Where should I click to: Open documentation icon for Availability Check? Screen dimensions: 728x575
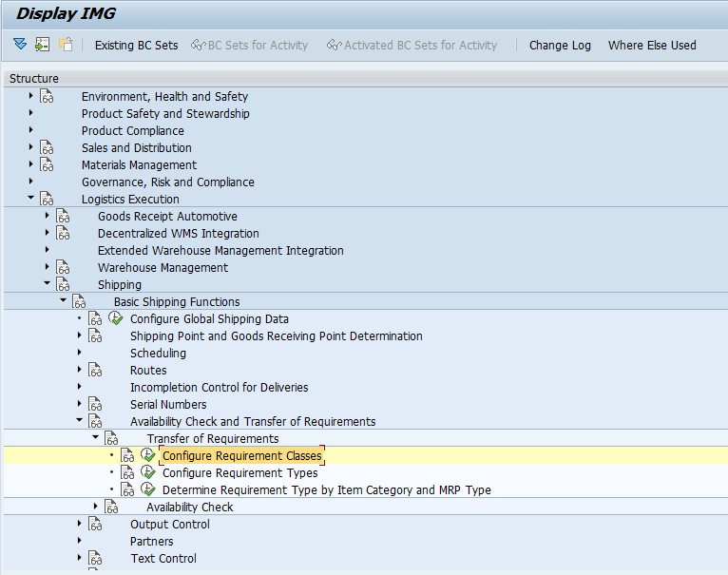[x=111, y=508]
